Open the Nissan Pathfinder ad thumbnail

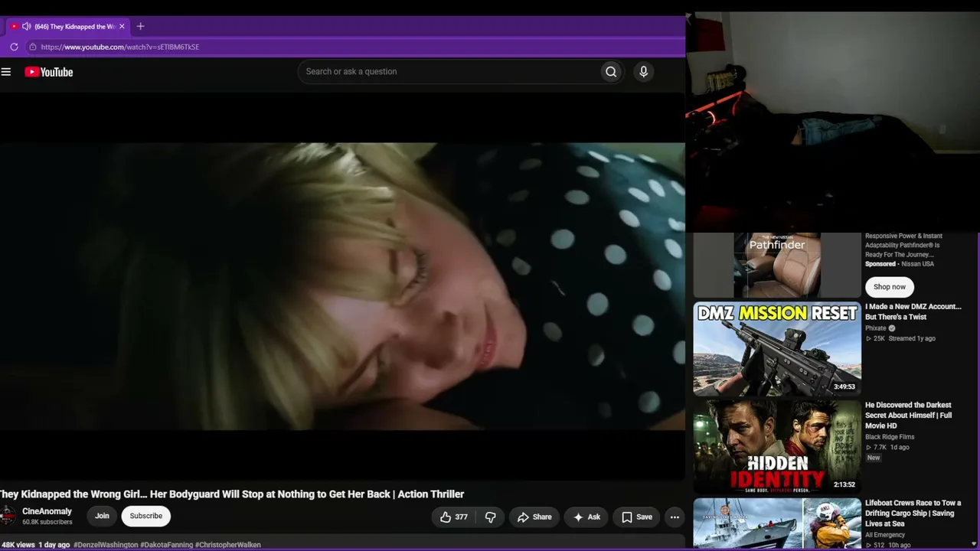pos(777,265)
